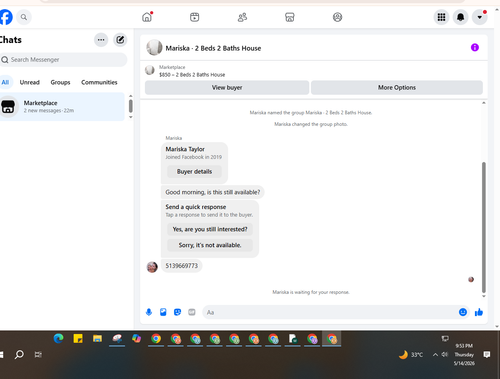Click the sender avatar beside 5139669773
The height and width of the screenshot is (379, 500).
[x=152, y=267]
